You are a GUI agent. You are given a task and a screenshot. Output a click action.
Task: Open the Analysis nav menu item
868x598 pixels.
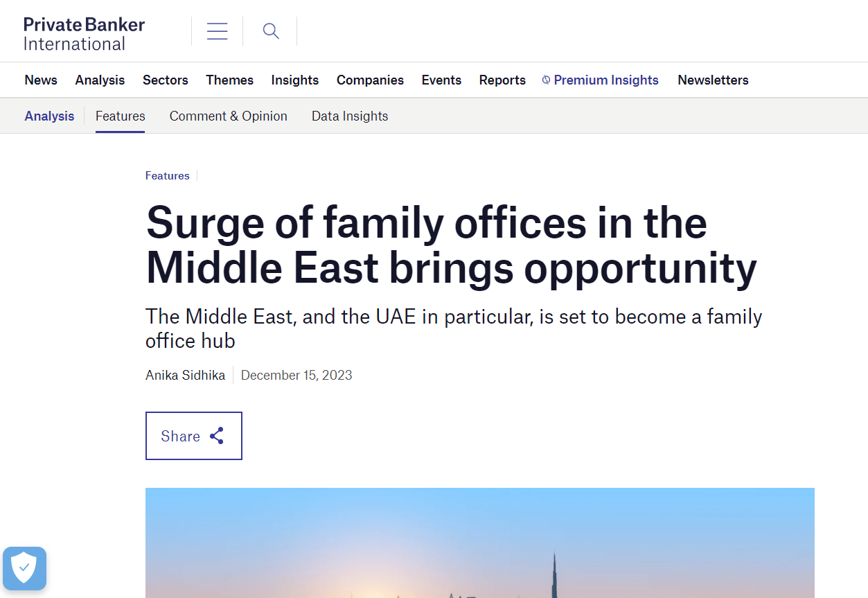[100, 80]
